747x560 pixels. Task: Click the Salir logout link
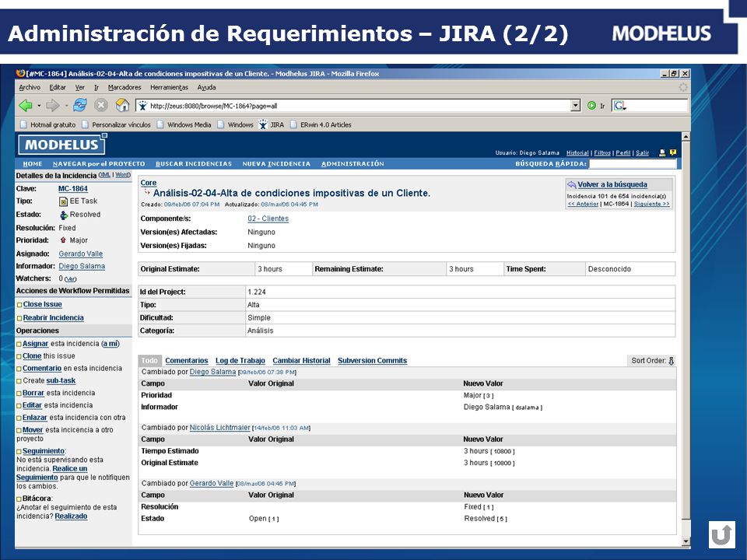[x=642, y=153]
